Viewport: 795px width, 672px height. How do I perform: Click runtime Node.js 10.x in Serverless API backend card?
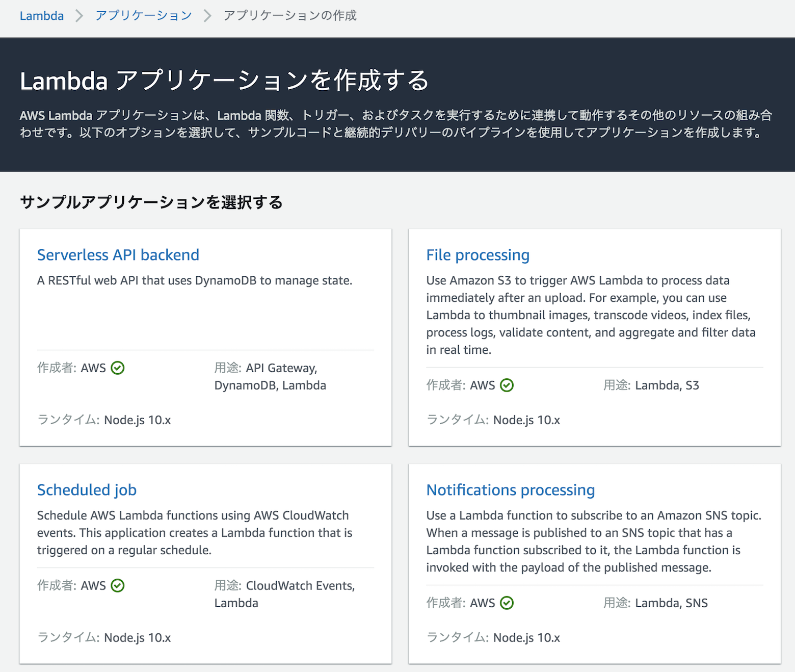click(x=138, y=420)
